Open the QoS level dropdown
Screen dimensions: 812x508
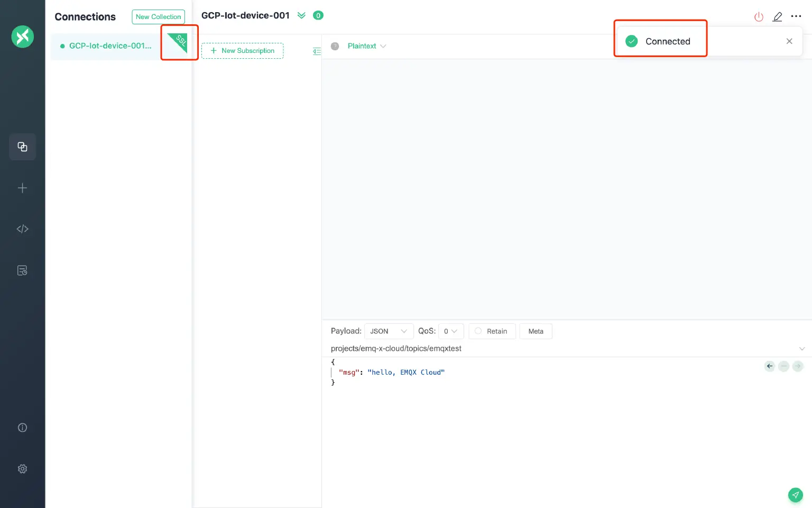click(x=450, y=331)
